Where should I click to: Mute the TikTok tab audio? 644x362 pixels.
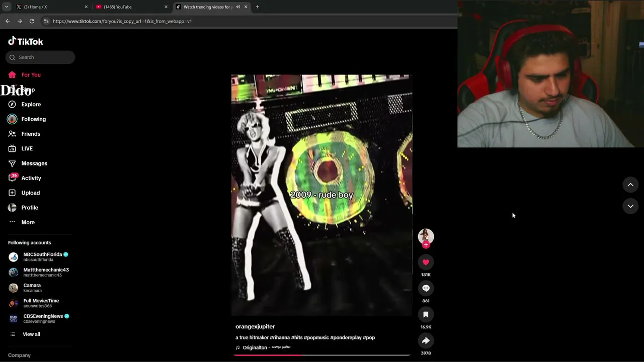[x=238, y=7]
